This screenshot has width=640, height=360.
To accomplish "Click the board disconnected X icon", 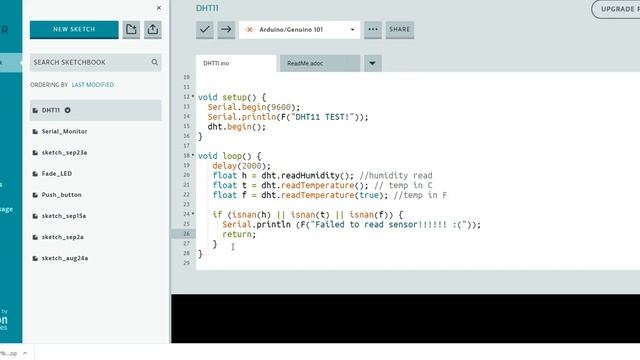I will pos(250,30).
